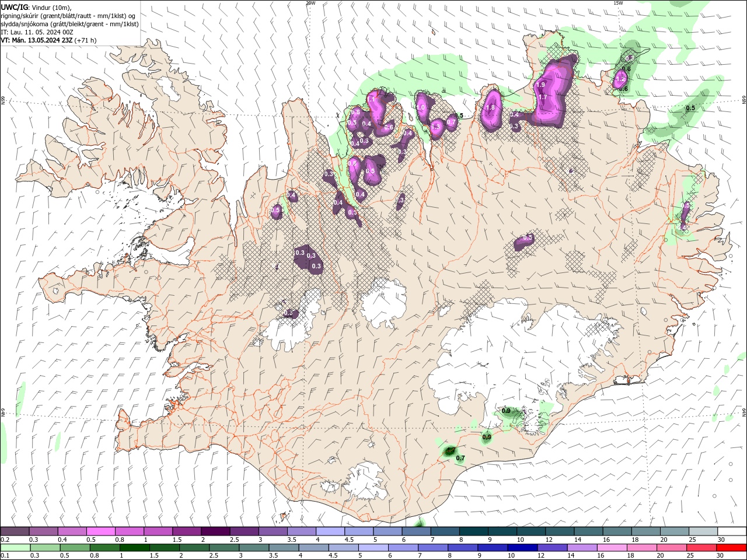Click the '1.0' precipitation value on the map
Image resolution: width=747 pixels, height=560 pixels.
tap(420, 108)
